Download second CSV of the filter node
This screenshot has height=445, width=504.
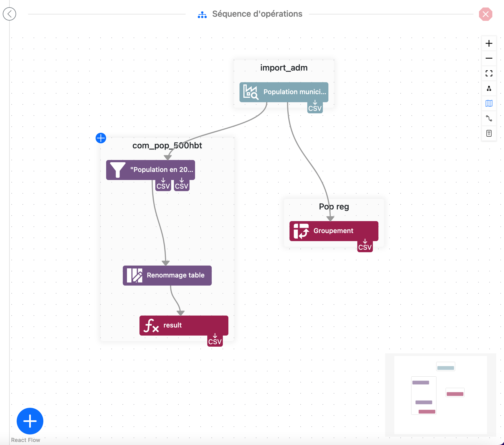pos(181,185)
